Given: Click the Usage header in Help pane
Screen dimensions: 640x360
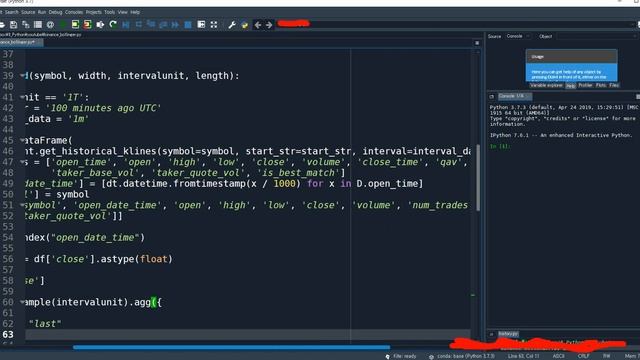Looking at the screenshot, I should (x=571, y=56).
